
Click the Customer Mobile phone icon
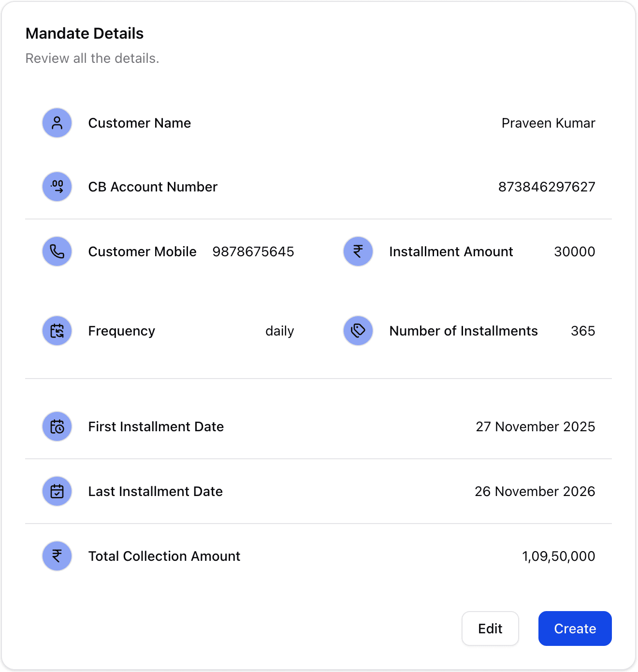point(57,251)
